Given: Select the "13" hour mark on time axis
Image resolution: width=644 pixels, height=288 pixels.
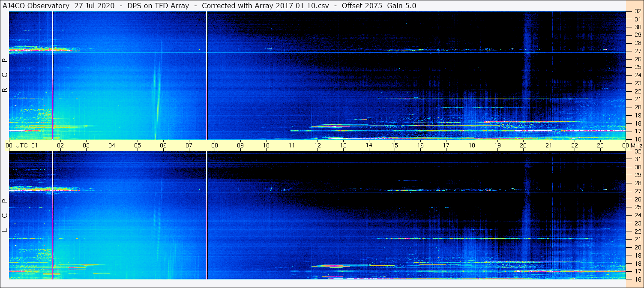Looking at the screenshot, I should coord(343,145).
